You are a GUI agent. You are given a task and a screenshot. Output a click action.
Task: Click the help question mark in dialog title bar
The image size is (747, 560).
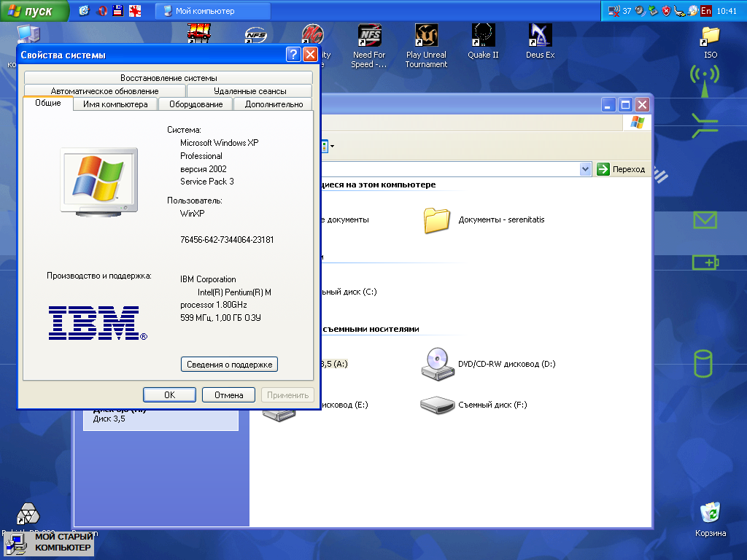coord(293,55)
